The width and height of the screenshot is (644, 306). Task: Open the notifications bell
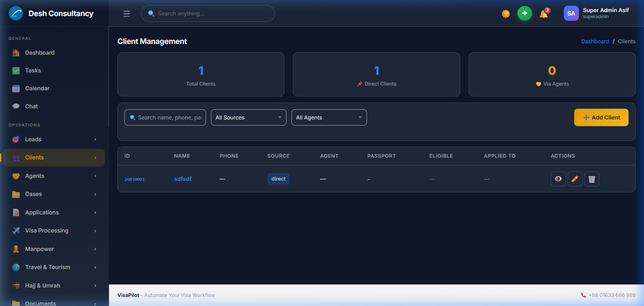click(544, 14)
